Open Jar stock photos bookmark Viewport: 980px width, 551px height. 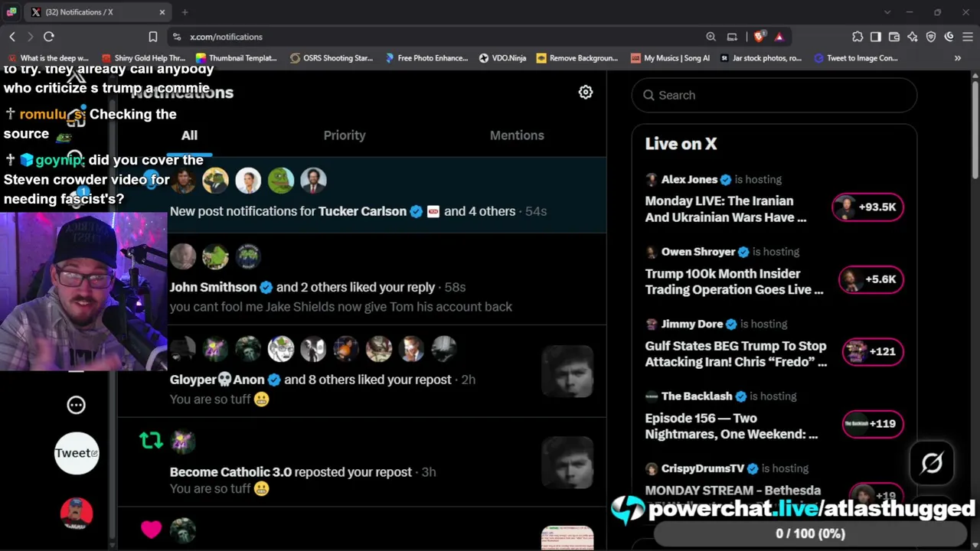pyautogui.click(x=761, y=58)
